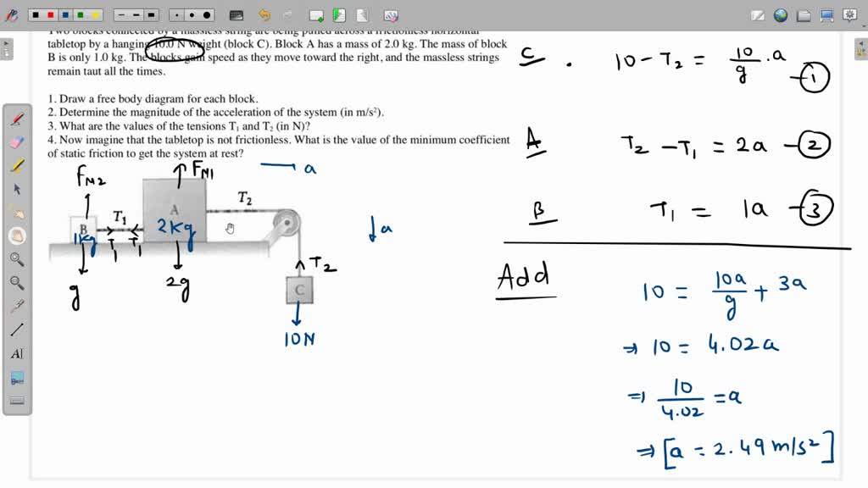Launch the globe web browser icon
The width and height of the screenshot is (868, 488).
click(x=780, y=14)
